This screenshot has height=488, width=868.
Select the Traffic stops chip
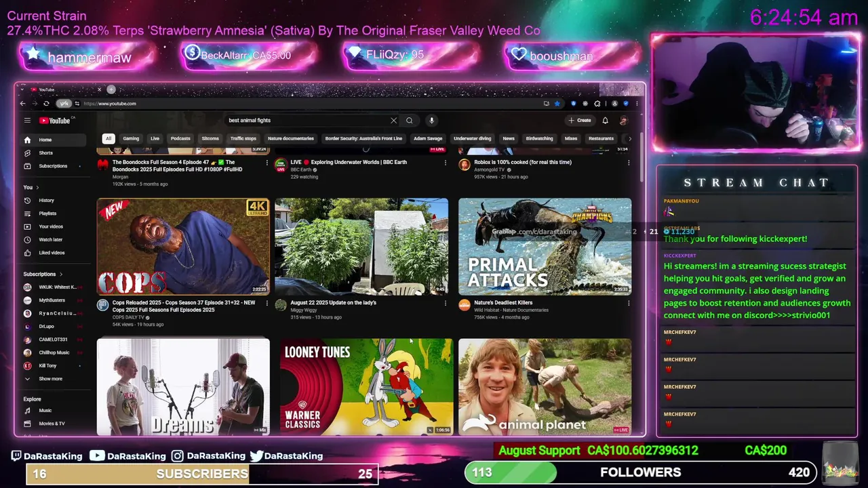pos(243,139)
